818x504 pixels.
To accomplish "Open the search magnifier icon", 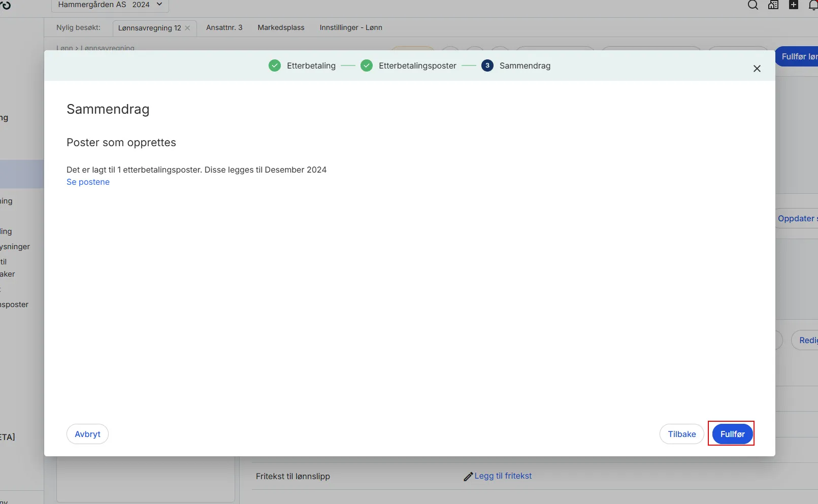I will point(753,5).
